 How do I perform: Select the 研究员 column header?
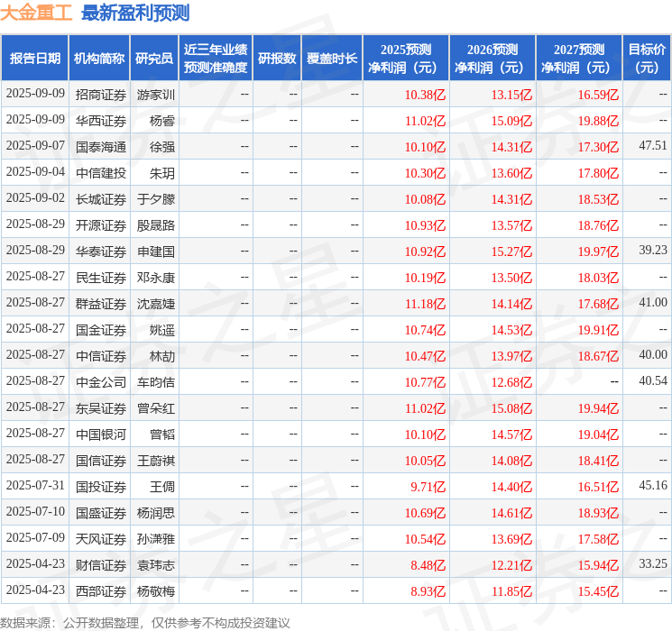tap(154, 59)
